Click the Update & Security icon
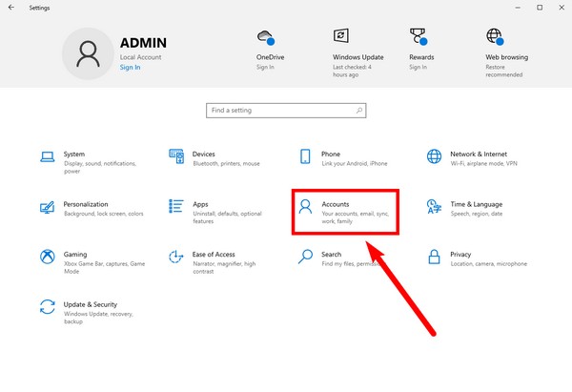The image size is (572, 392). [x=48, y=307]
